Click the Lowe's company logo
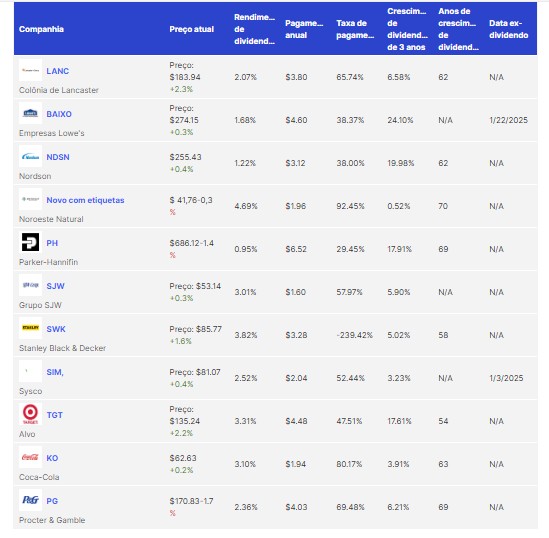The height and width of the screenshot is (538, 549). tap(30, 113)
